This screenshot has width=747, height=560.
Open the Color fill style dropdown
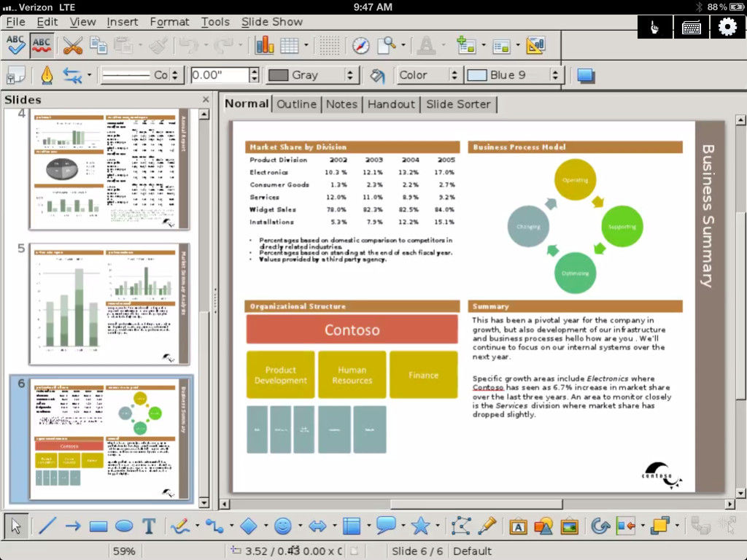(427, 75)
